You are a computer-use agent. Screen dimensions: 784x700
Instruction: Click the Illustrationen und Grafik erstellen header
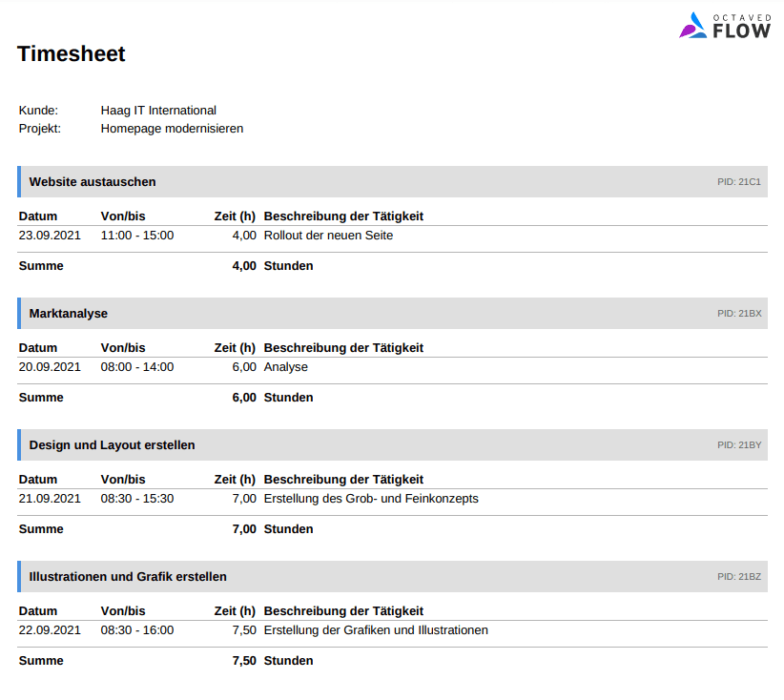(128, 577)
